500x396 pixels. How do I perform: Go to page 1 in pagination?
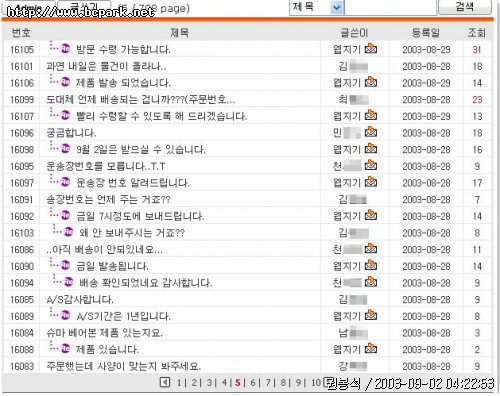tap(179, 383)
